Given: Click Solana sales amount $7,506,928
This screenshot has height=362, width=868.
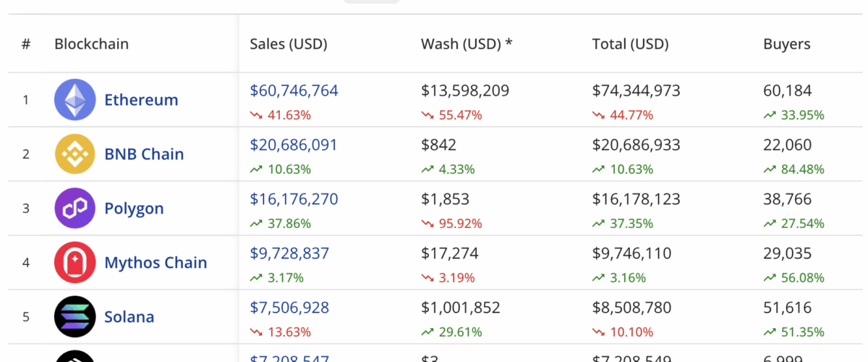Looking at the screenshot, I should tap(289, 308).
